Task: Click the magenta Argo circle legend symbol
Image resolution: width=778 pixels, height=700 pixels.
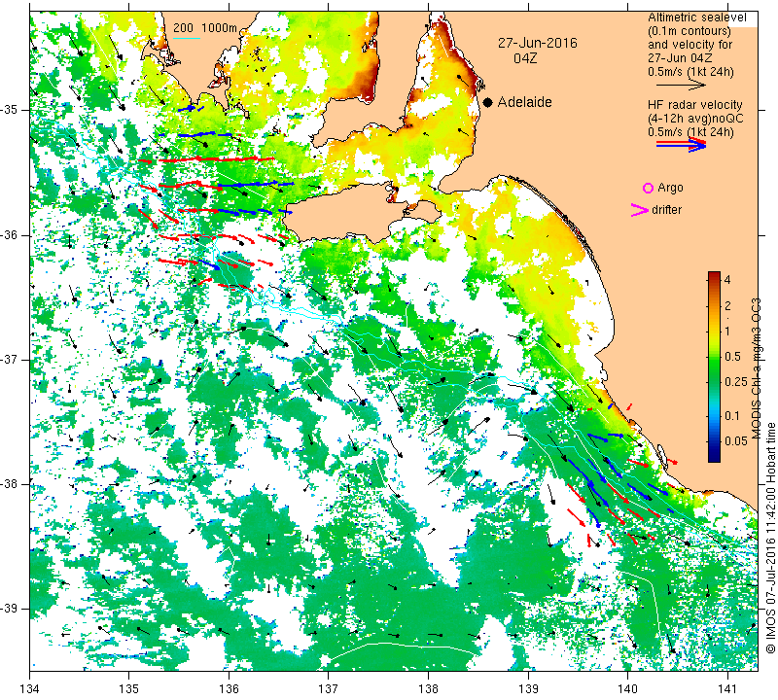Action: [648, 188]
